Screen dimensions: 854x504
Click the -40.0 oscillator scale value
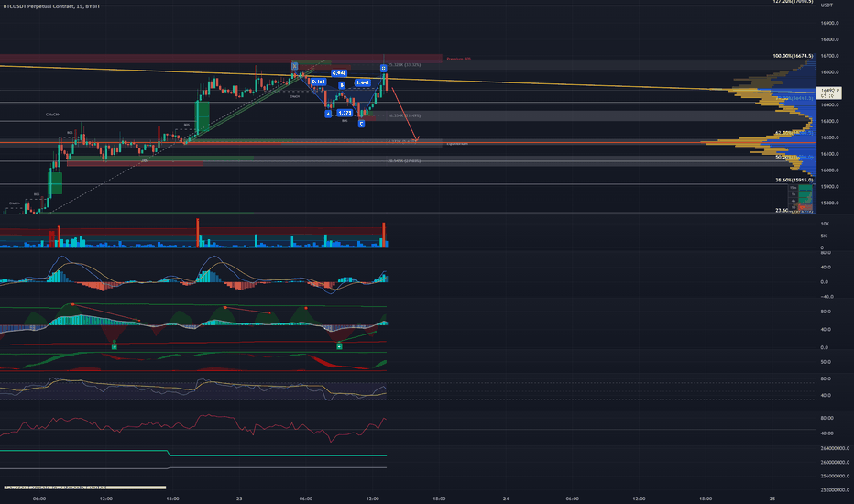coord(827,297)
